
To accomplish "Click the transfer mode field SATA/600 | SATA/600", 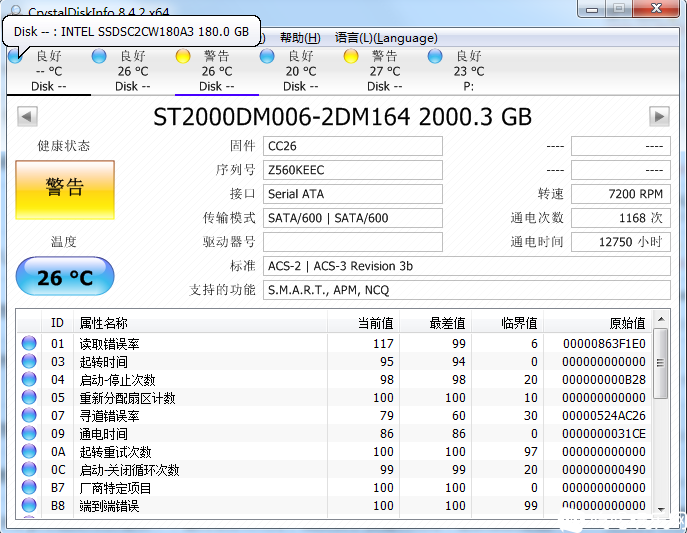I will click(353, 218).
